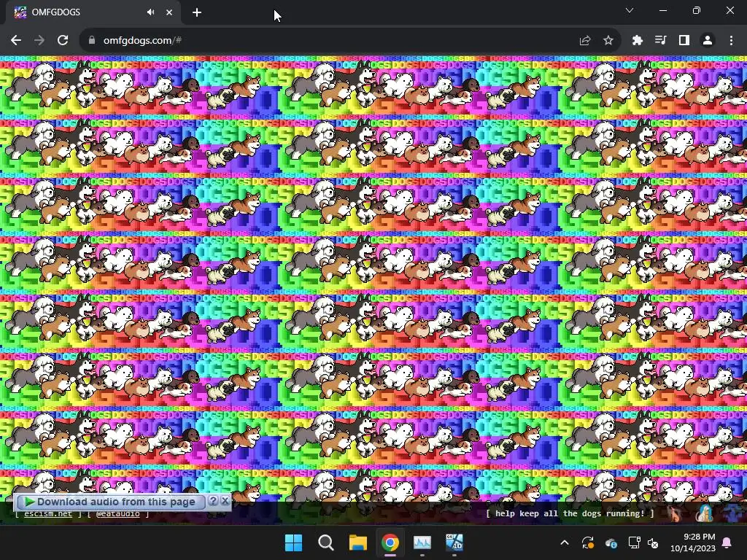
Task: Go back to the previous page
Action: (16, 41)
